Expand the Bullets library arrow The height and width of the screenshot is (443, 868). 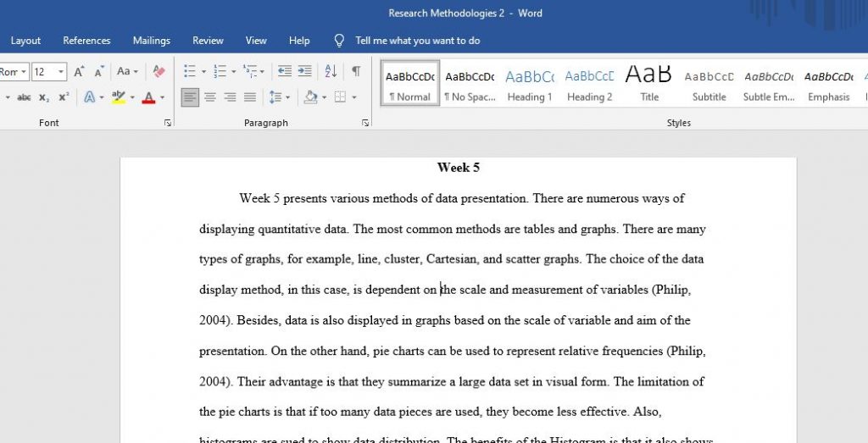(203, 72)
